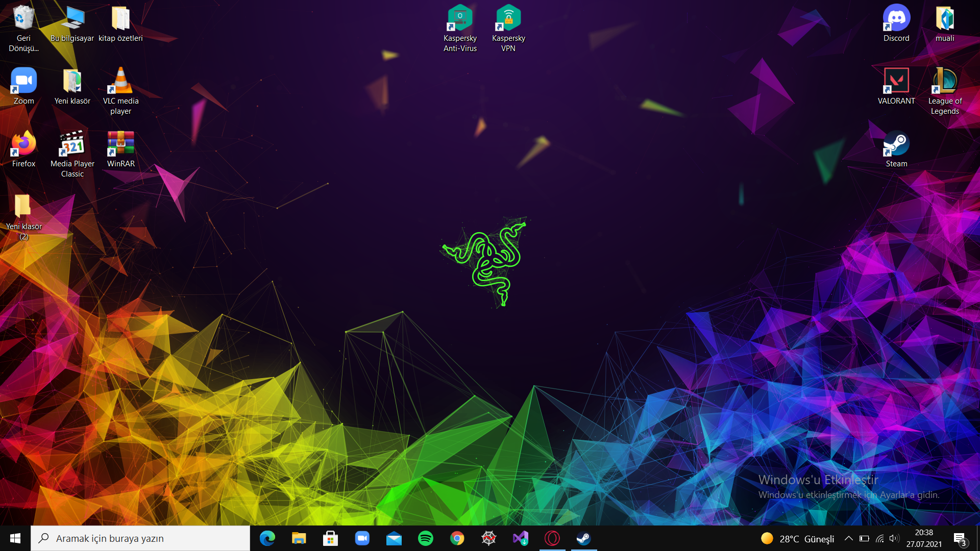This screenshot has height=551, width=980.
Task: Expand the hidden system tray icons
Action: coord(849,538)
